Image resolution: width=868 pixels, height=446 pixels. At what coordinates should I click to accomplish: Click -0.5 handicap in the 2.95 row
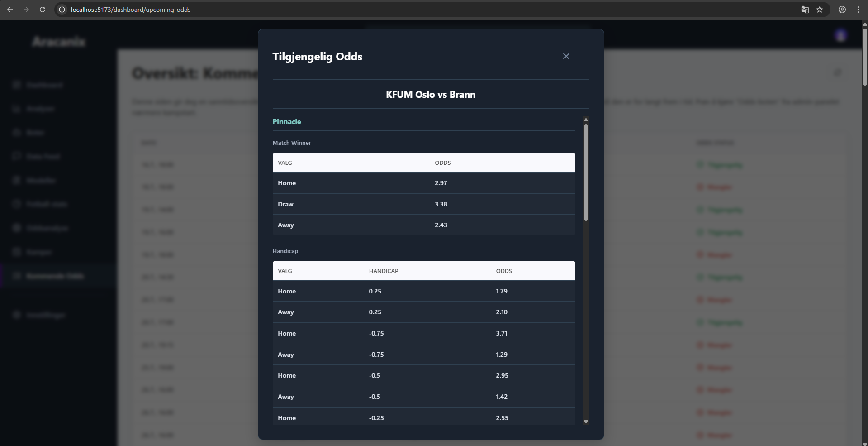pyautogui.click(x=375, y=375)
